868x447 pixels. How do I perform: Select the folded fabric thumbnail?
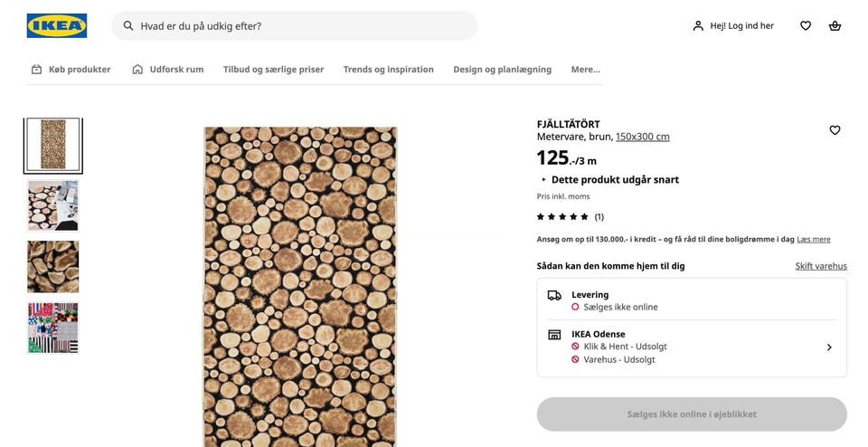[x=53, y=266]
